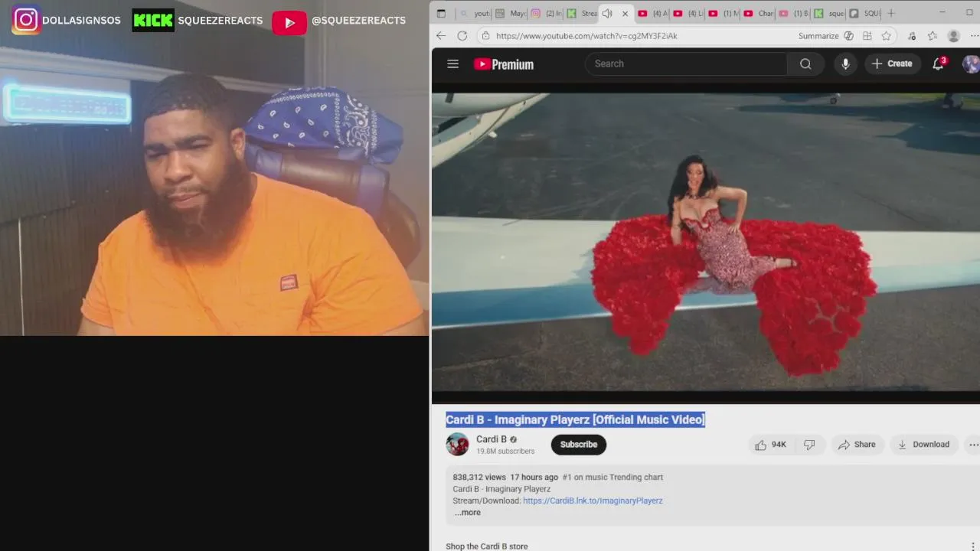Open the YouTube guide hamburger menu
The image size is (980, 551).
pyautogui.click(x=452, y=64)
